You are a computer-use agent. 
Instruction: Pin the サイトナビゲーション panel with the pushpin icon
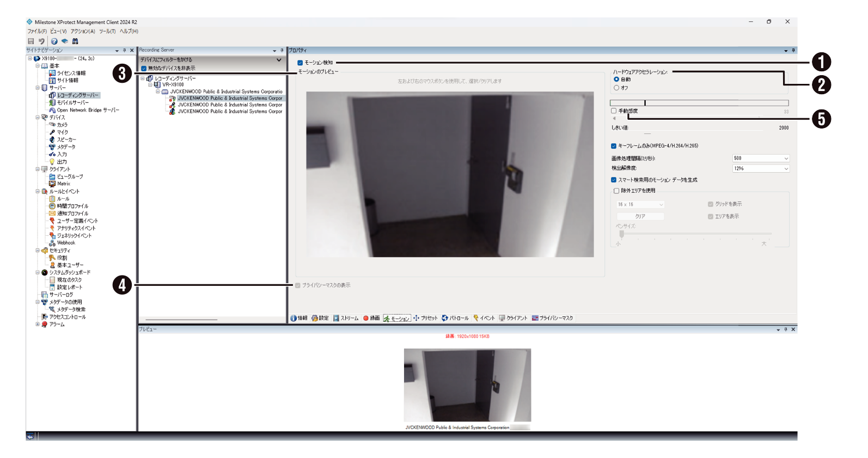coord(124,50)
